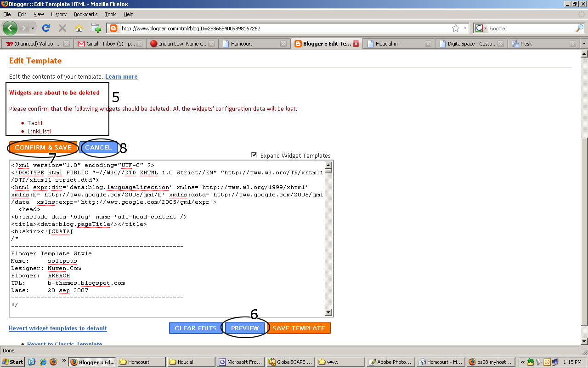The height and width of the screenshot is (368, 588).
Task: Switch to the Yahoo unread mail tab
Action: (x=36, y=44)
